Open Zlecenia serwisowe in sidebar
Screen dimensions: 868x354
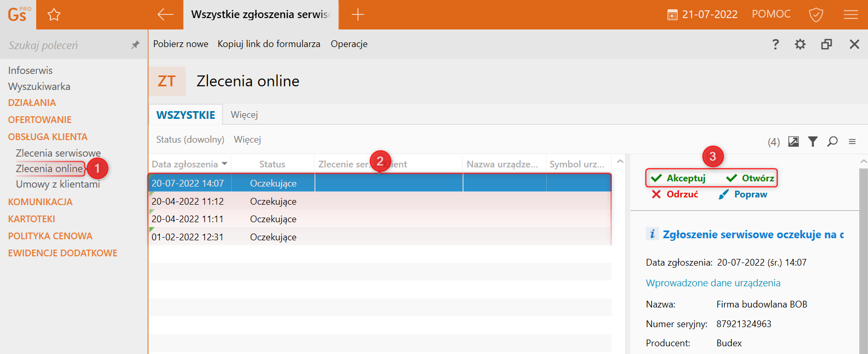[58, 153]
